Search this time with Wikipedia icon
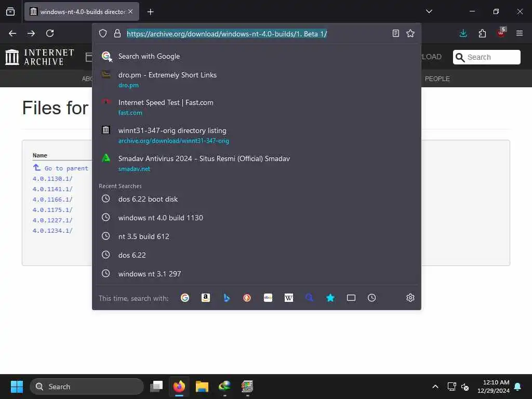532x399 pixels. pyautogui.click(x=289, y=298)
